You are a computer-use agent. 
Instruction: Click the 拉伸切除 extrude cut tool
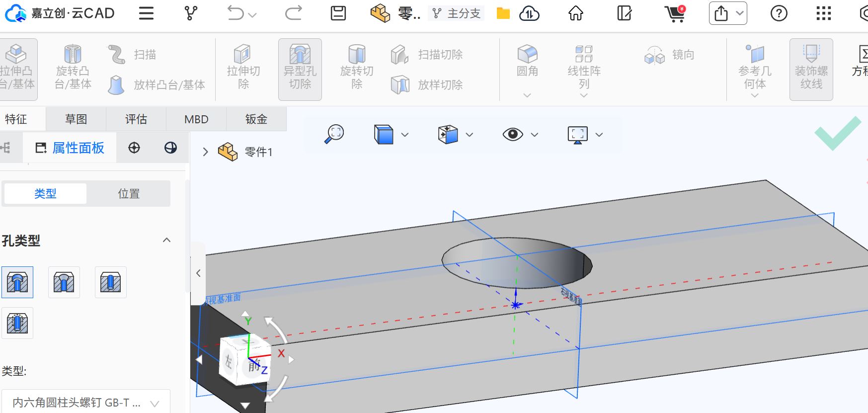[243, 69]
